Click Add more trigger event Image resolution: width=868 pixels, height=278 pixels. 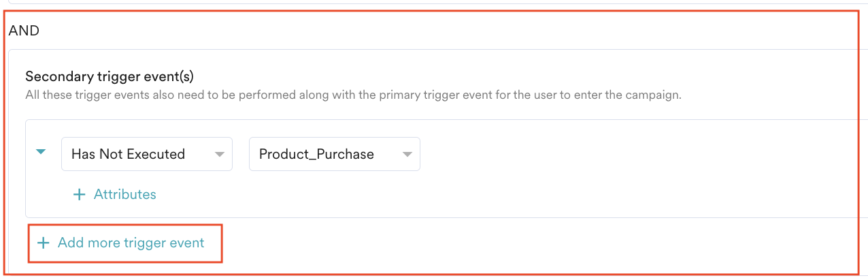click(x=131, y=243)
